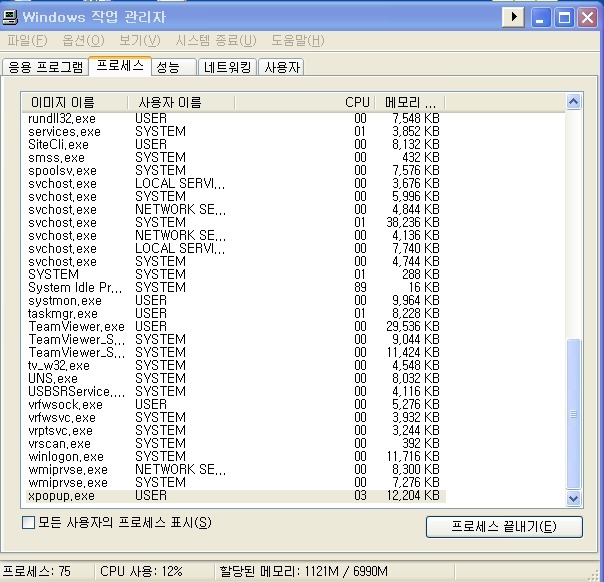Sort by 메모리 column header
The image size is (604, 582).
(410, 102)
